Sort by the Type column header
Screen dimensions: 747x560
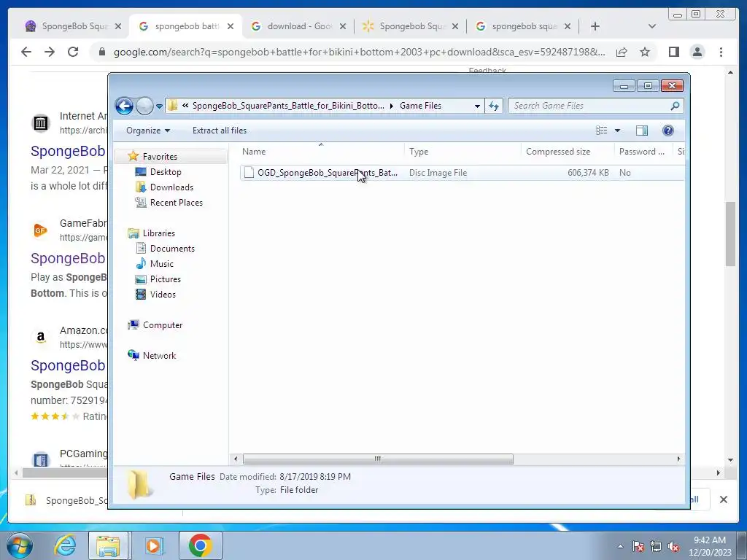coord(462,152)
